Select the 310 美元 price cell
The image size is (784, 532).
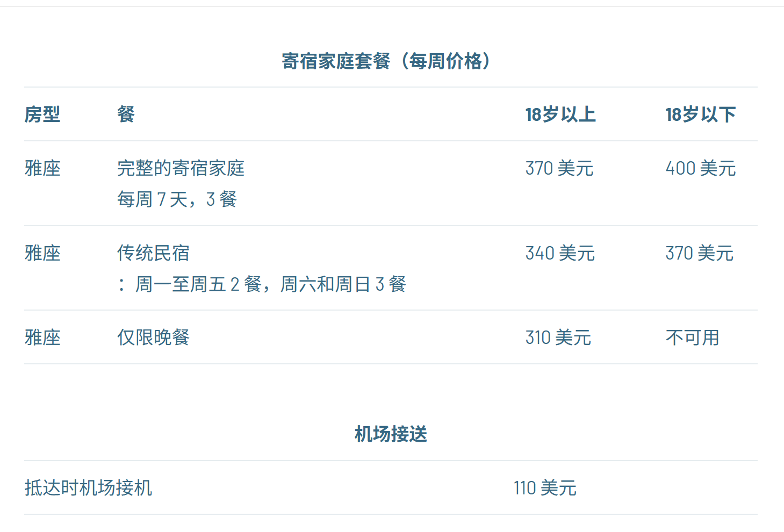[558, 337]
